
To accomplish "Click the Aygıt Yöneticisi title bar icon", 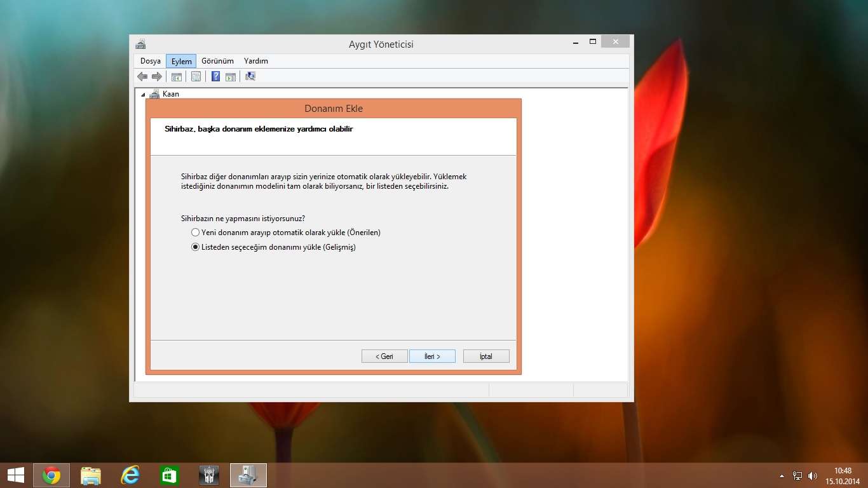I will click(140, 44).
